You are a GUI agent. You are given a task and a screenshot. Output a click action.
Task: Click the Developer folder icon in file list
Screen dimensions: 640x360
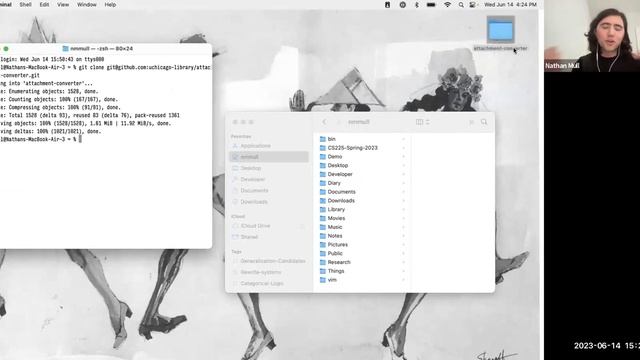pyautogui.click(x=323, y=174)
